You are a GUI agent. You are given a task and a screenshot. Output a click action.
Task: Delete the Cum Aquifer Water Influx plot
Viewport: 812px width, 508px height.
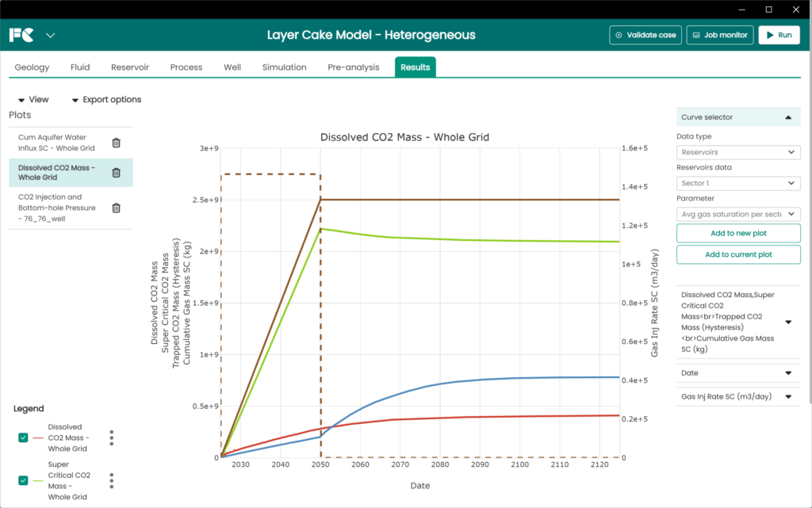click(116, 143)
